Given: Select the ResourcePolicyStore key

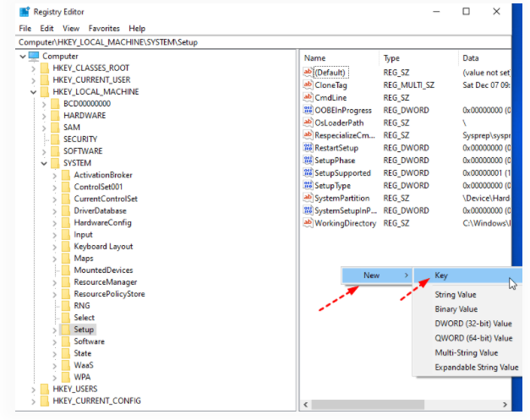Looking at the screenshot, I should pos(109,293).
